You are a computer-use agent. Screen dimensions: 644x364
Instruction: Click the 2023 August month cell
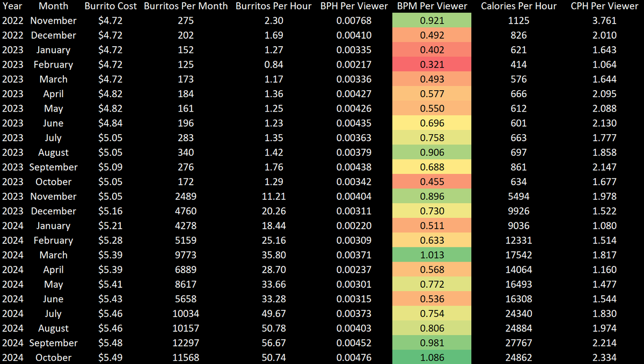coord(53,152)
